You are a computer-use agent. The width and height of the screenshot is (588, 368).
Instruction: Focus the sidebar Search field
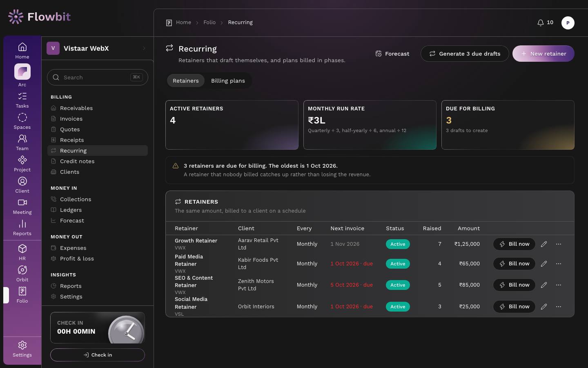tap(98, 77)
